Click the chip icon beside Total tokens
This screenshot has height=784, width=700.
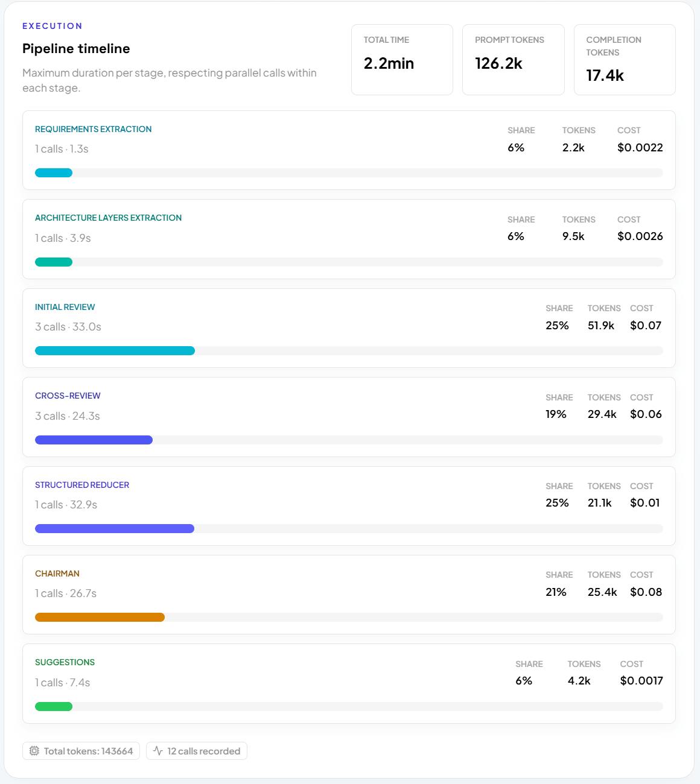tap(34, 751)
